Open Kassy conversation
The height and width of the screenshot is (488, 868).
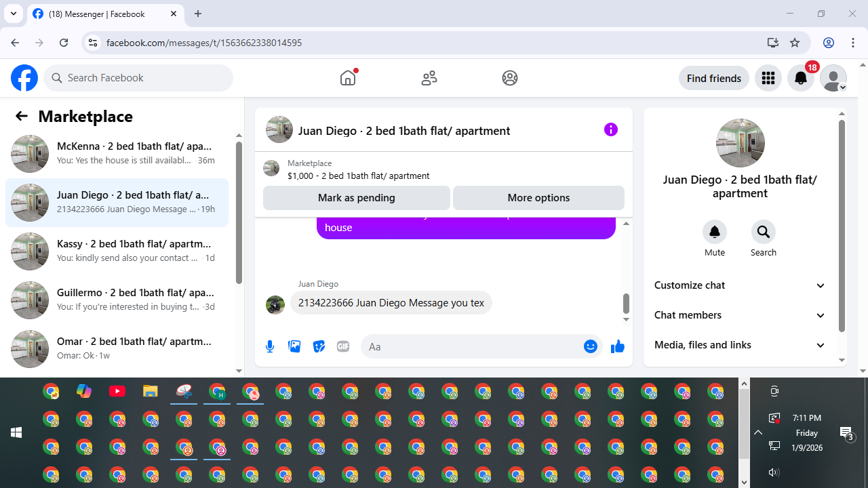click(x=117, y=251)
